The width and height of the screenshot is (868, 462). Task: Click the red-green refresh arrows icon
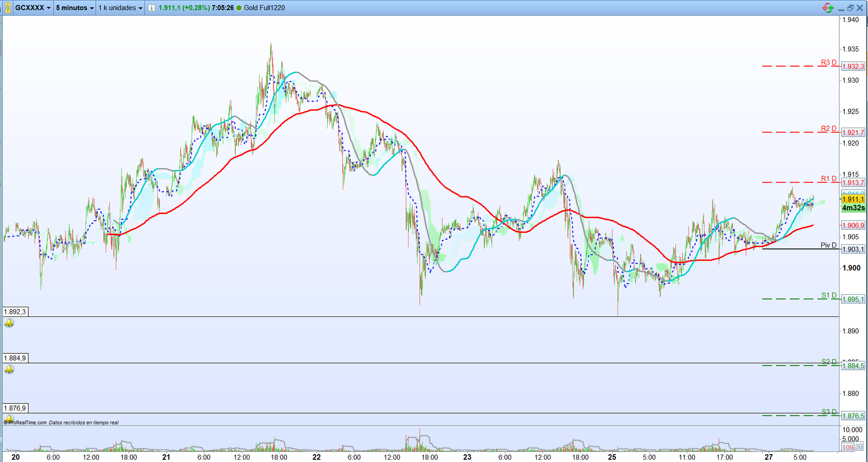(x=828, y=8)
